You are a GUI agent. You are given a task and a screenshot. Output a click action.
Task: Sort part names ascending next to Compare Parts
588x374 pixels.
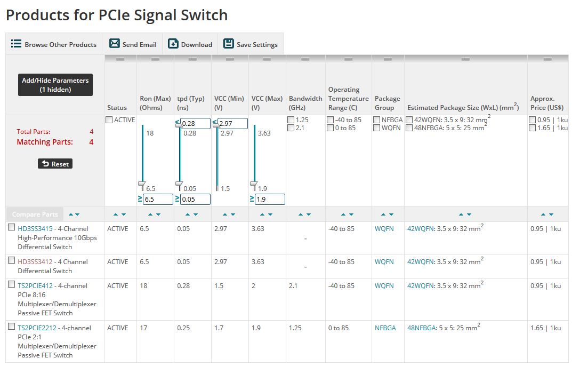71,214
